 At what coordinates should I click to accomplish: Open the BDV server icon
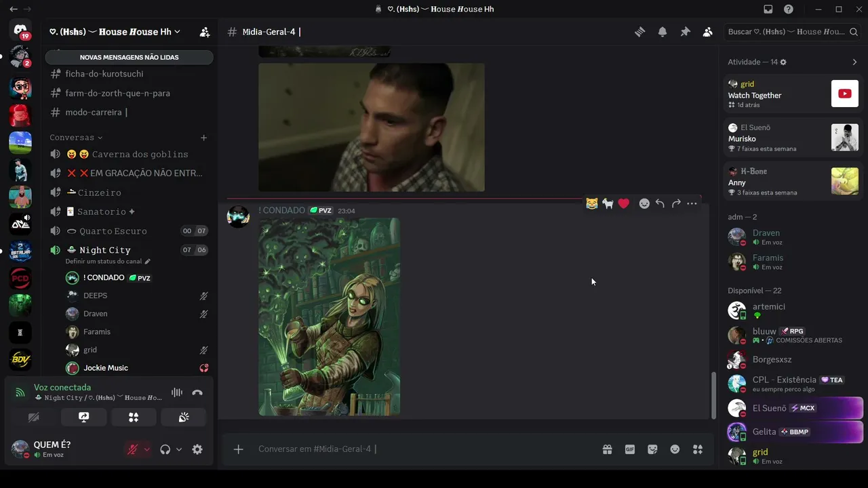(x=20, y=359)
